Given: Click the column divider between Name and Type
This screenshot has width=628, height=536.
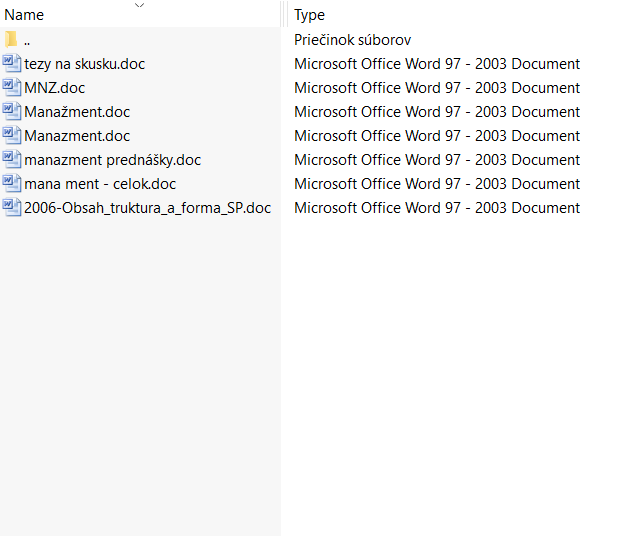Looking at the screenshot, I should coord(284,14).
